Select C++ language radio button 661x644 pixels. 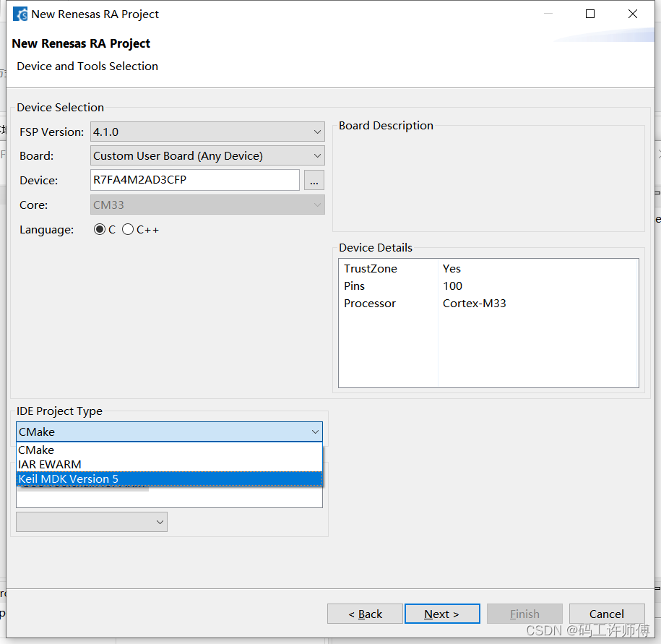click(x=128, y=229)
